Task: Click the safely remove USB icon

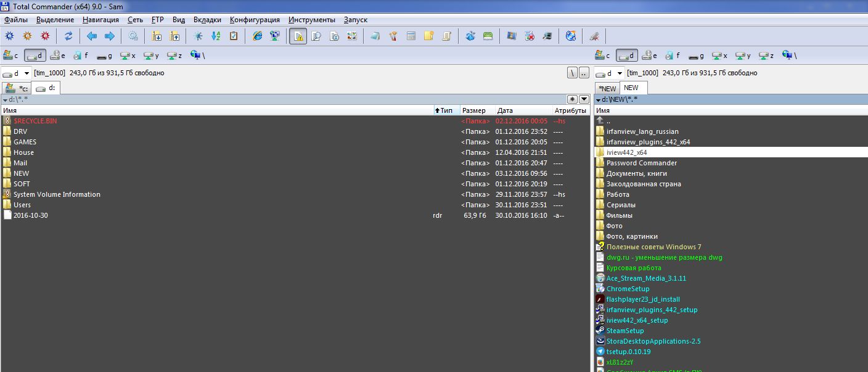Action: [x=594, y=36]
